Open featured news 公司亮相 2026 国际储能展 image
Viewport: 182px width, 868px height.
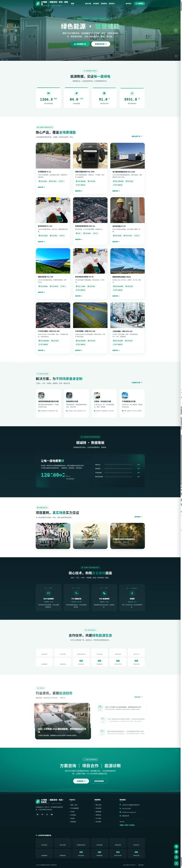(63, 721)
